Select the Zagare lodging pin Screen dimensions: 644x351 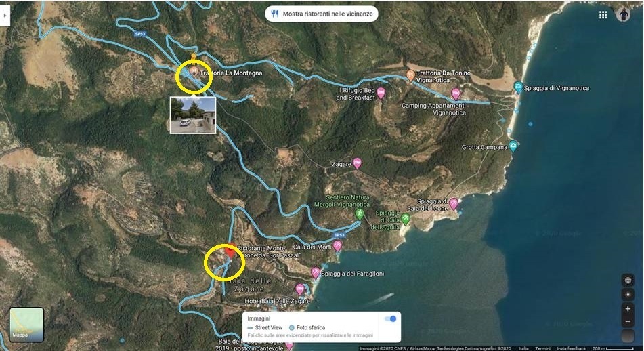click(x=357, y=163)
